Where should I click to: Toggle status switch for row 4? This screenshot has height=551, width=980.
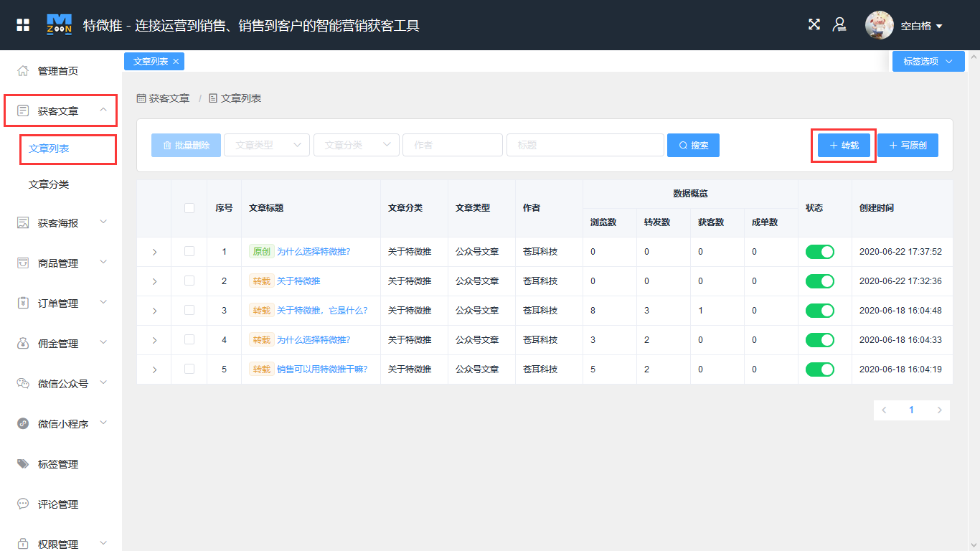coord(820,340)
